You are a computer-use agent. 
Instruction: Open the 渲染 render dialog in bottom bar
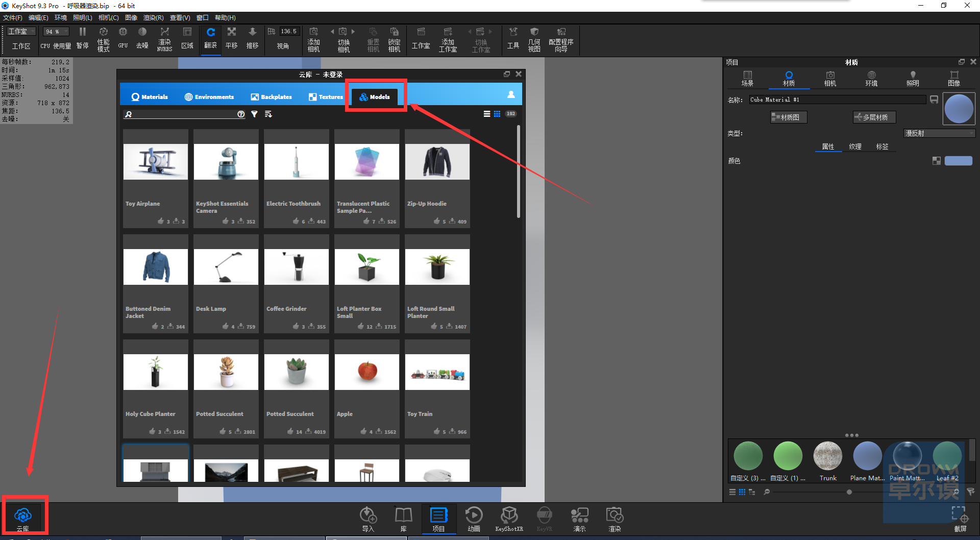(615, 519)
